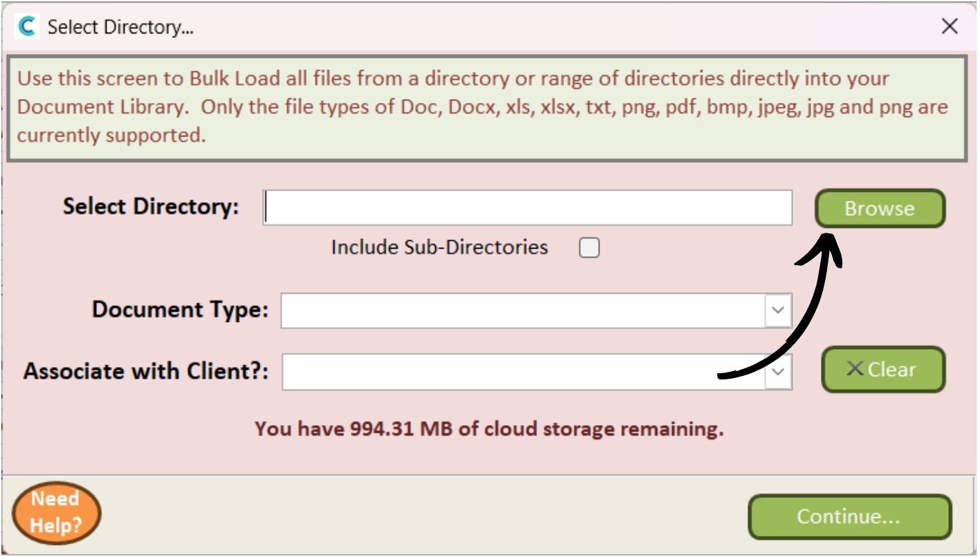Open the orange Need Help? bubble

pos(57,512)
